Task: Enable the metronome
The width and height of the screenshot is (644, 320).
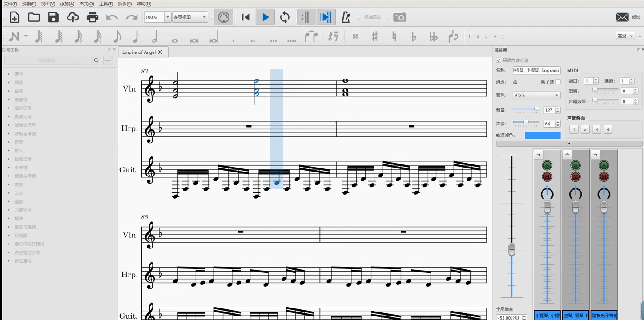Action: 346,17
